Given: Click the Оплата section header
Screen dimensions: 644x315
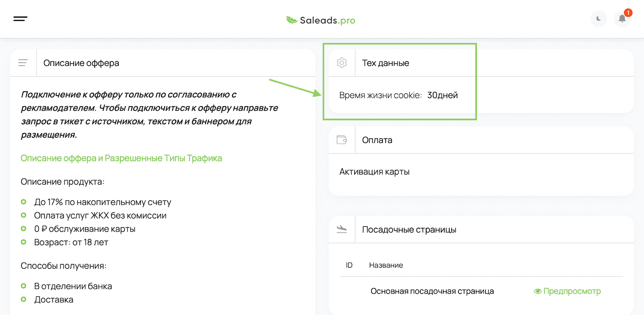Looking at the screenshot, I should click(377, 140).
